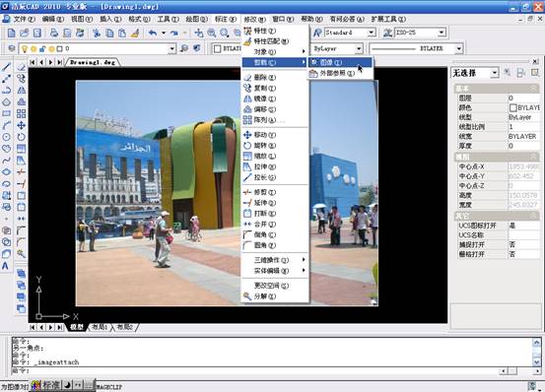Click the 颜色 BYLAYER swatch in properties
This screenshot has height=392, width=545.
tap(513, 107)
